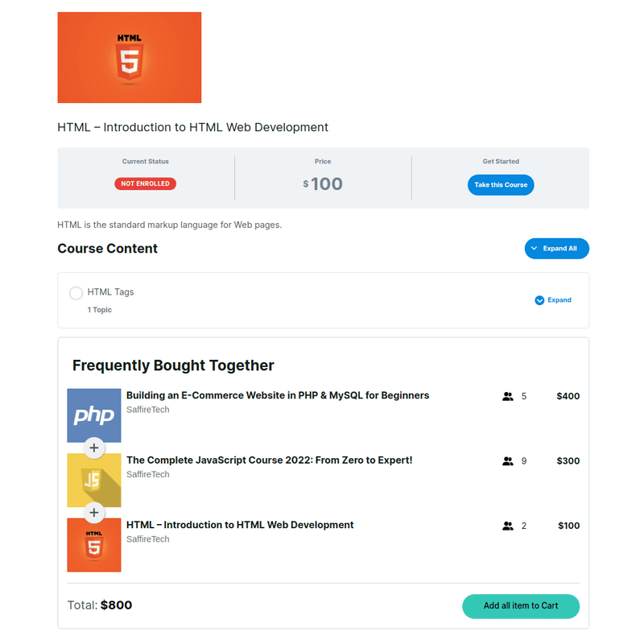Click the HTML Tags progress circle
The image size is (644, 644).
(x=76, y=293)
